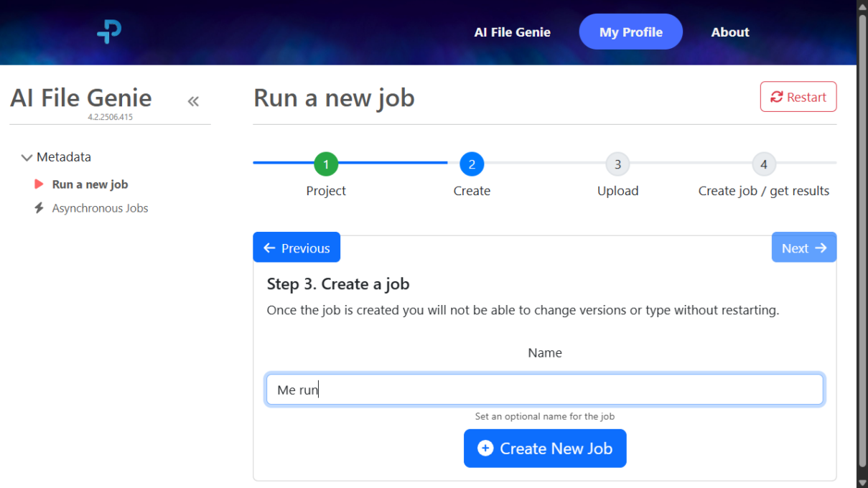Select step 2 Create circle
This screenshot has width=868, height=488.
tap(472, 164)
